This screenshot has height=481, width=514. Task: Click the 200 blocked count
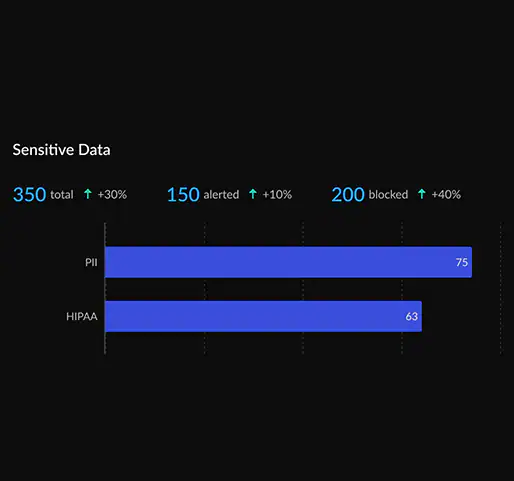(x=348, y=194)
